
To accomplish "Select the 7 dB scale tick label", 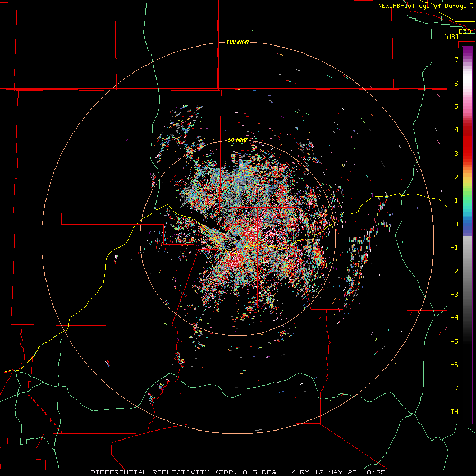I will coord(456,59).
